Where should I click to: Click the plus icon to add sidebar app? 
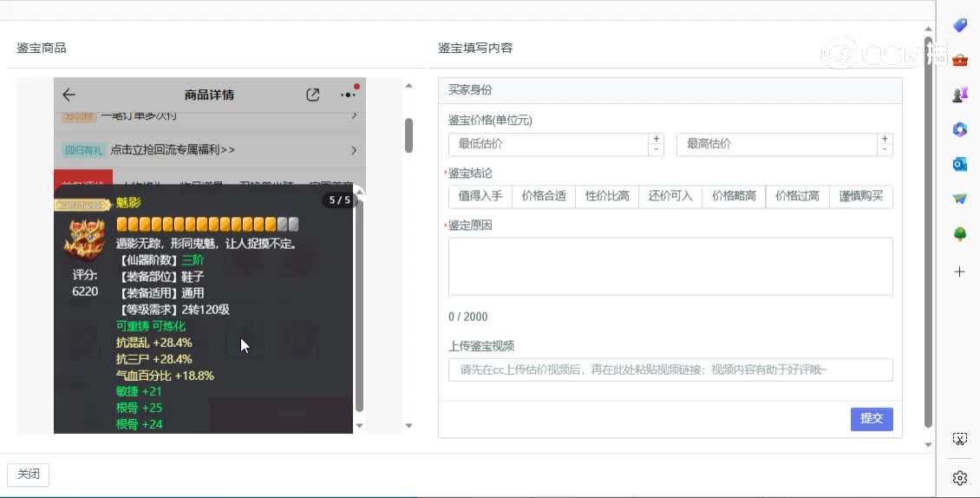pos(960,272)
